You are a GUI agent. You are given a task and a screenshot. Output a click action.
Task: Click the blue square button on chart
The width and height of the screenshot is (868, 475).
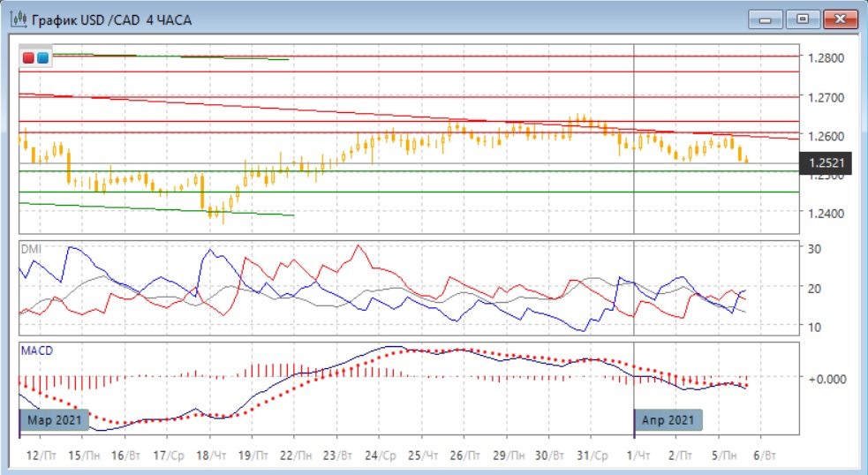click(42, 58)
